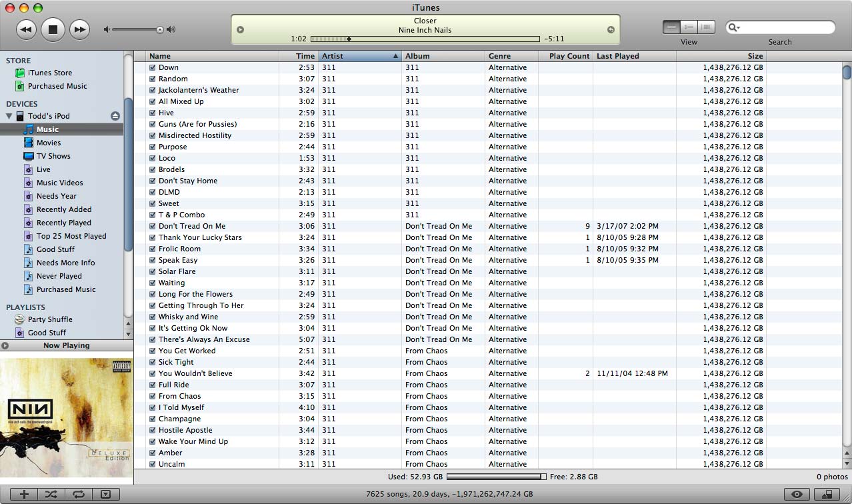Skip to the next track
The height and width of the screenshot is (504, 852).
(79, 29)
